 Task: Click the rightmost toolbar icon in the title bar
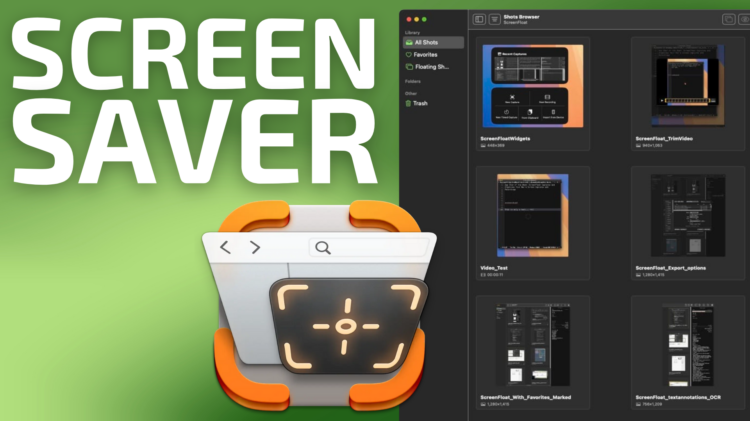pos(746,19)
